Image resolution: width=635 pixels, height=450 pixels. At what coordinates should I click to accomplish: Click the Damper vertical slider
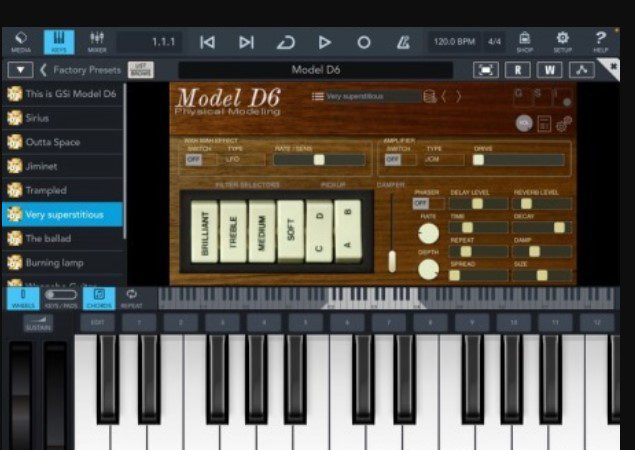392,232
